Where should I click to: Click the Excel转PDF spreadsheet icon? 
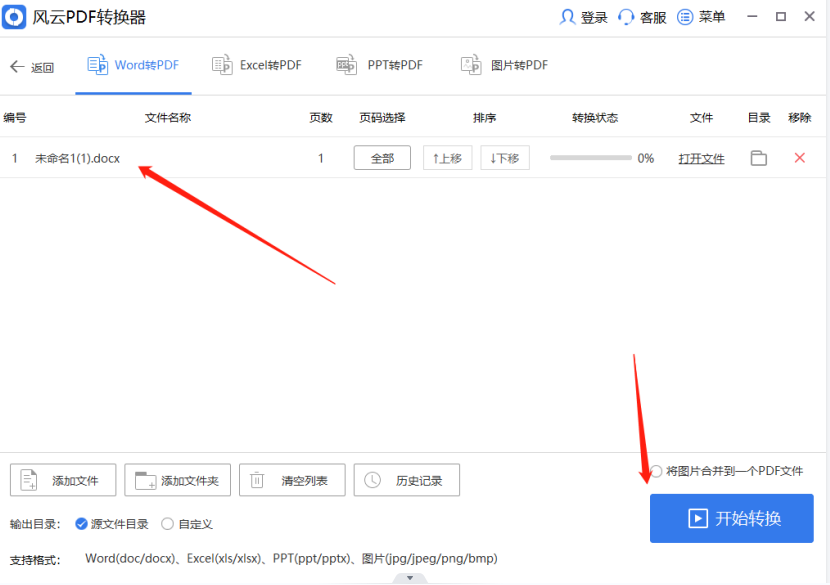tap(222, 65)
